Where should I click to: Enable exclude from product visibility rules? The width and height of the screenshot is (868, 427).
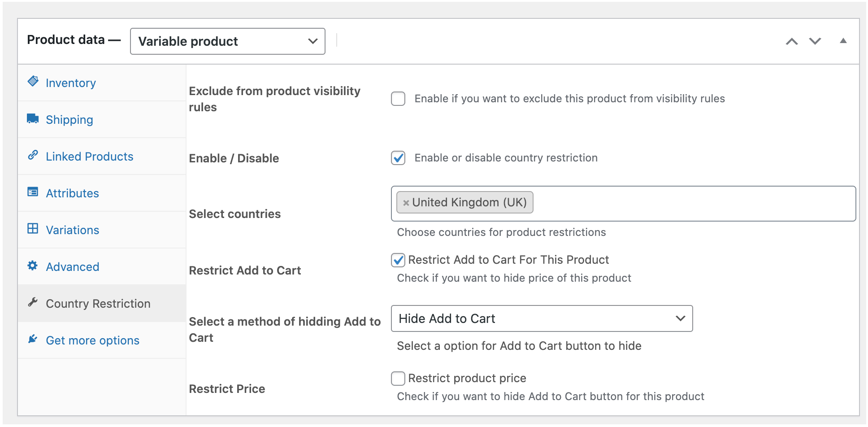[398, 99]
